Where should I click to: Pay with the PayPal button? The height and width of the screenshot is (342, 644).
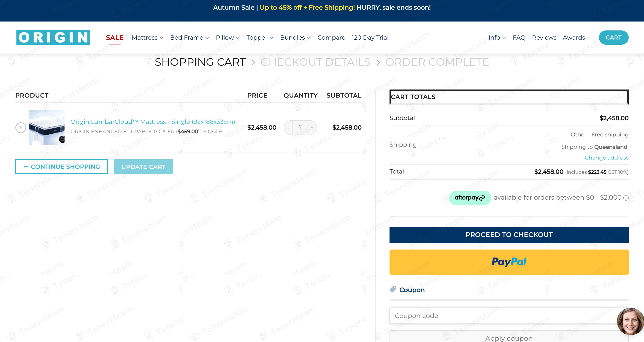[x=509, y=262]
